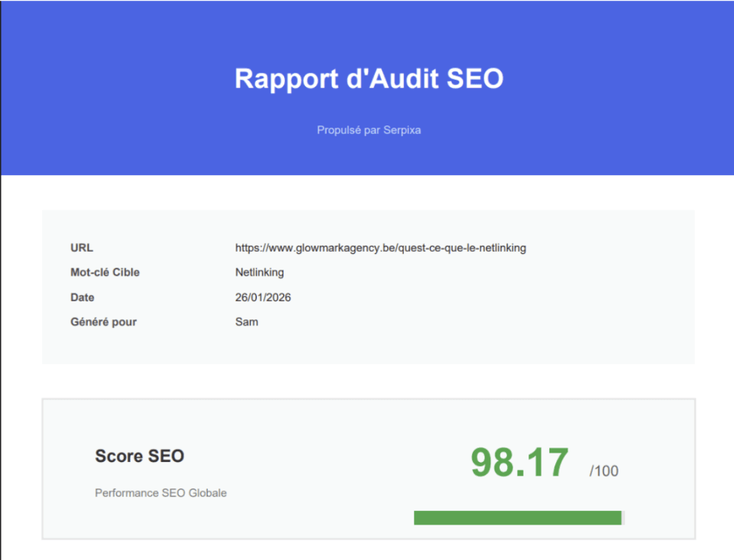Click the Performance SEO Globale subtitle

(160, 493)
